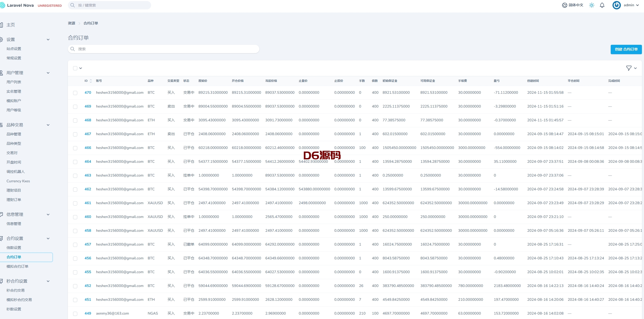The height and width of the screenshot is (319, 644).
Task: Collapse the 设置 sidebar section
Action: tap(48, 40)
